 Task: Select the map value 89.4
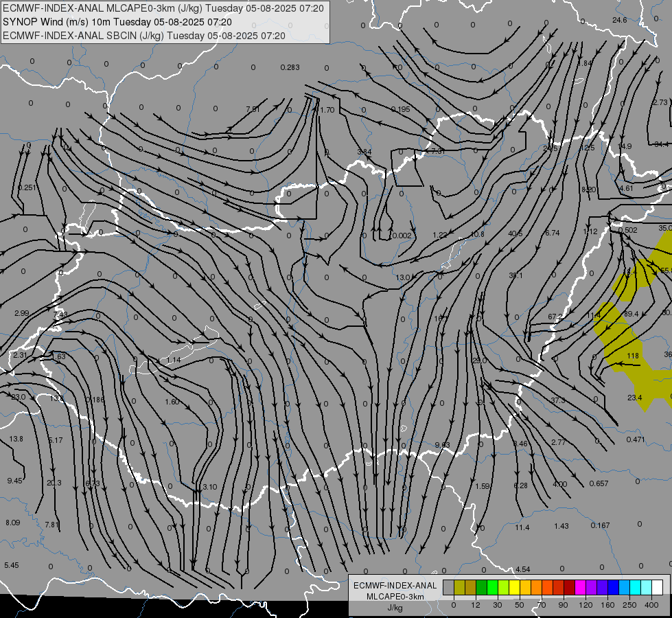tap(631, 314)
